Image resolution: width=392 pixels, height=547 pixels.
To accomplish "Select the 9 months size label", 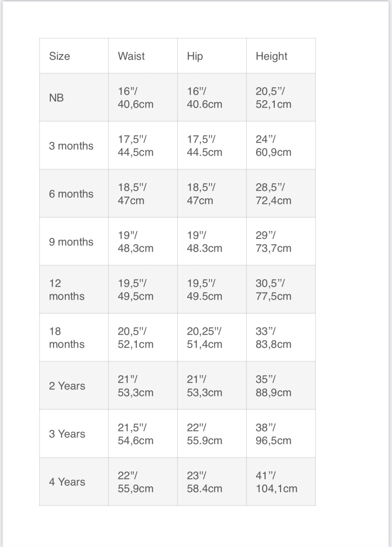I will coord(71,242).
